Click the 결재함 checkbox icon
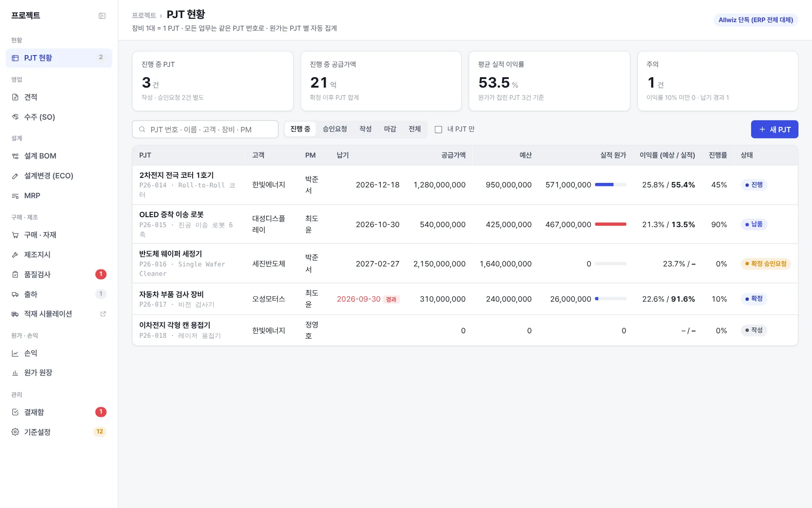This screenshot has height=508, width=812. point(15,412)
